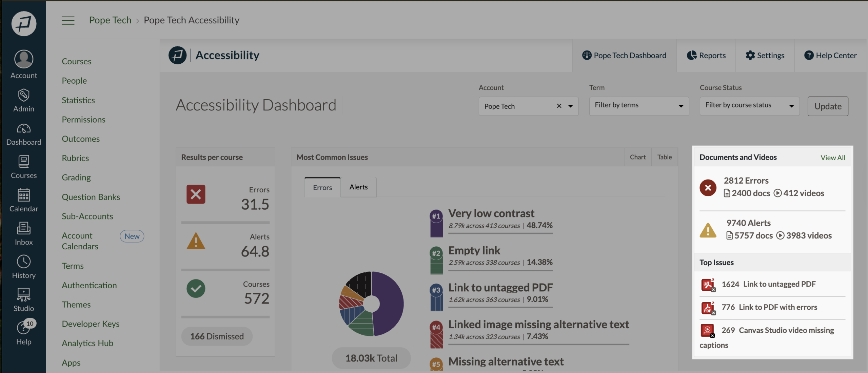Open Help icon with badge 10

point(24,328)
